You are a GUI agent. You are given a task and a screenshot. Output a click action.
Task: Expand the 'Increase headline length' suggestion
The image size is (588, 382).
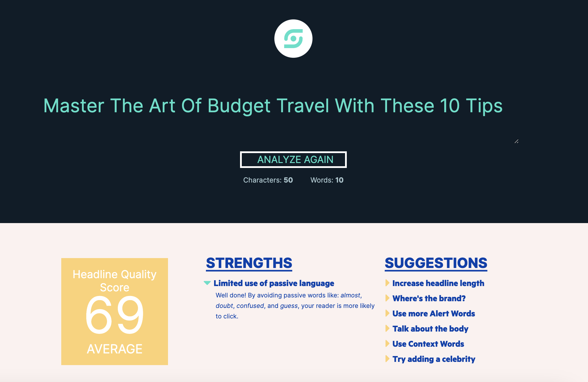click(x=437, y=283)
